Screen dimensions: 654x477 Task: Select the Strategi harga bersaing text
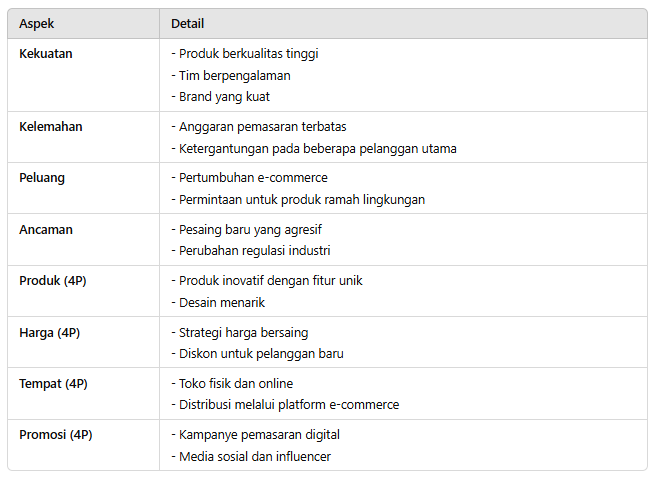243,331
